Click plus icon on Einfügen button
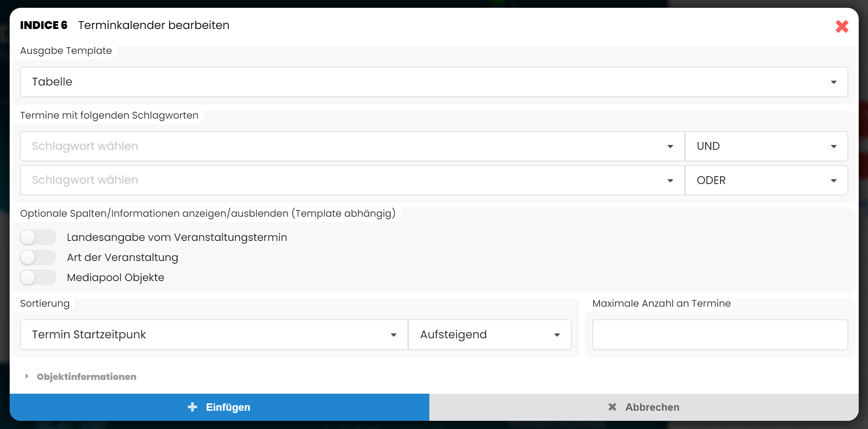 [x=192, y=407]
